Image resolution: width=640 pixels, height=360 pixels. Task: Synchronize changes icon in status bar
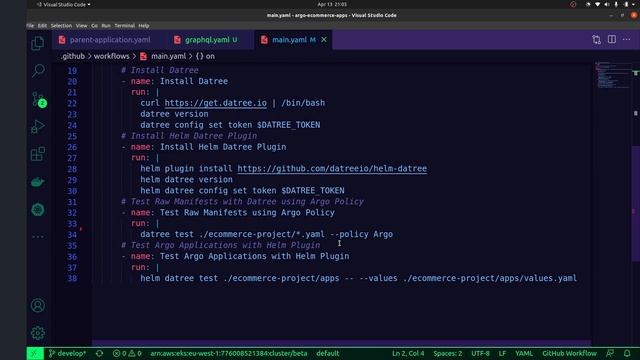tap(99, 353)
